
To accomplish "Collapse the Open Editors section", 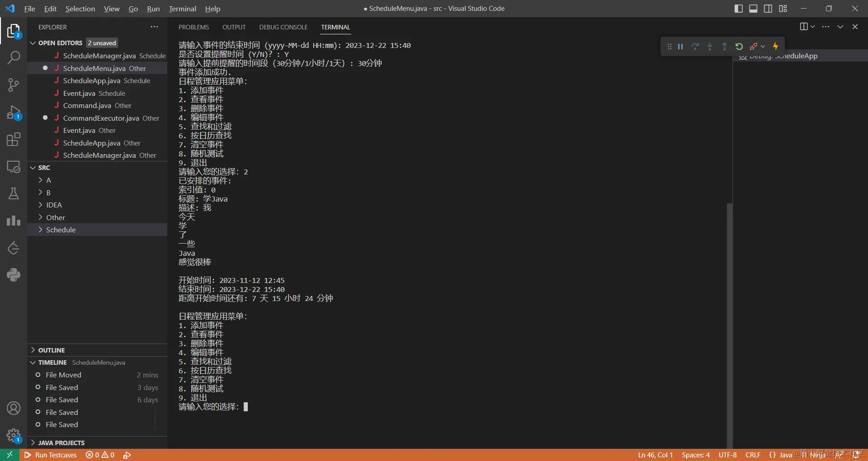I will point(60,43).
